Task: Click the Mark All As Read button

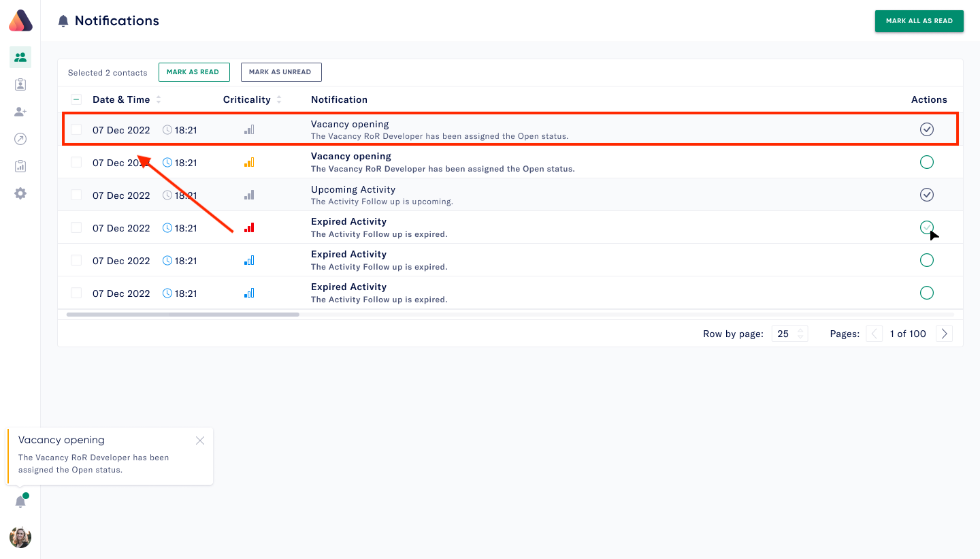Action: [919, 21]
